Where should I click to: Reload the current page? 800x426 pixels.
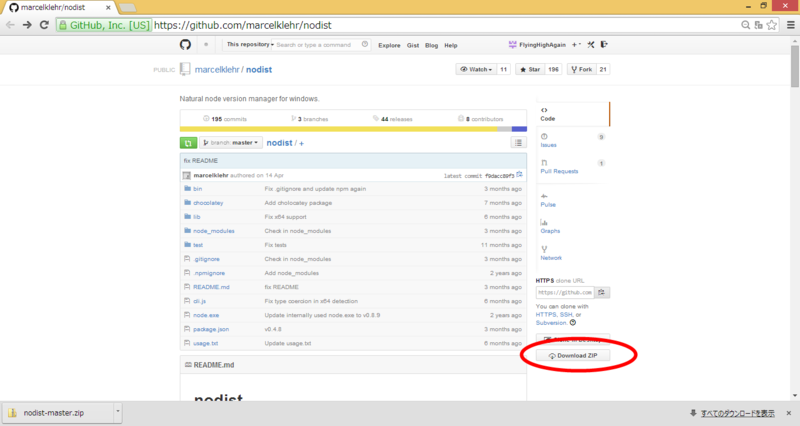[x=44, y=25]
